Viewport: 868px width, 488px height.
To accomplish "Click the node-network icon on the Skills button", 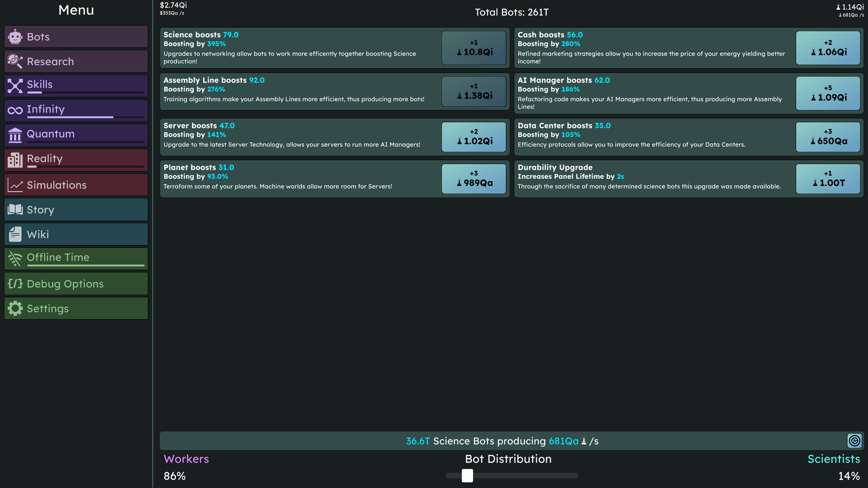I will click(x=15, y=85).
